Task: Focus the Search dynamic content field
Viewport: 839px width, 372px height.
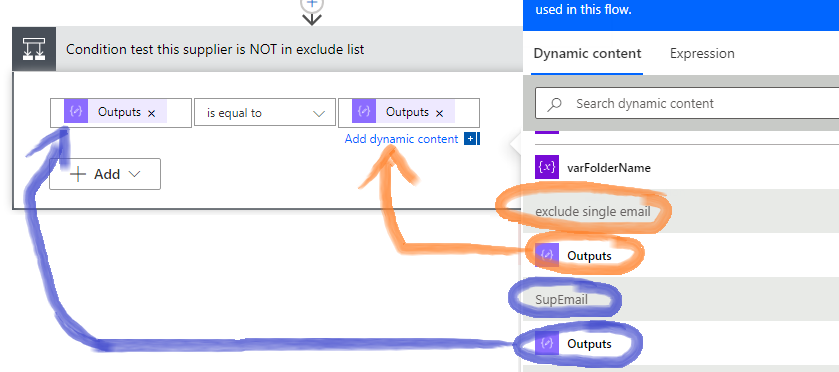Action: pyautogui.click(x=687, y=103)
